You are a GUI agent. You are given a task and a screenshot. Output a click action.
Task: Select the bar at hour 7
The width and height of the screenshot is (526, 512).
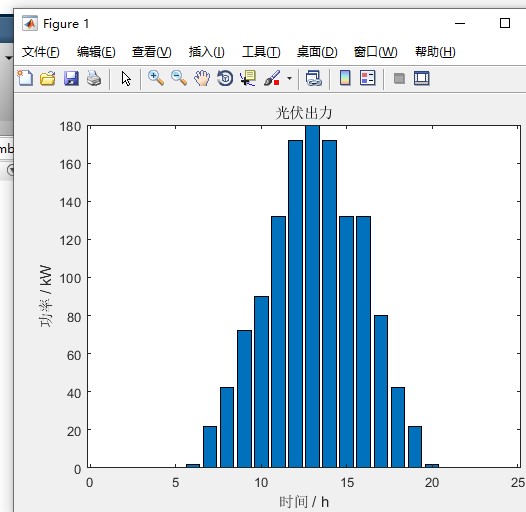pyautogui.click(x=210, y=447)
